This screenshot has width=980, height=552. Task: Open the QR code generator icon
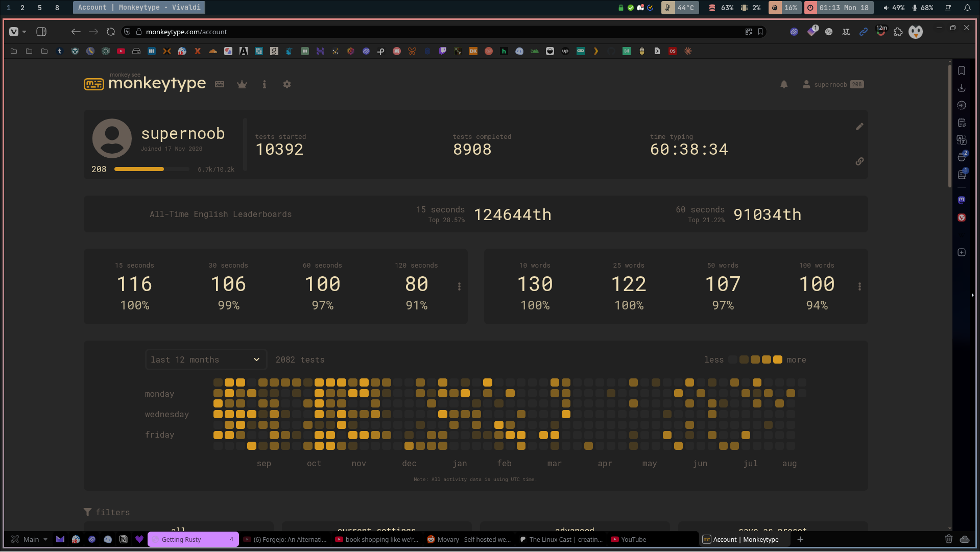pyautogui.click(x=749, y=32)
